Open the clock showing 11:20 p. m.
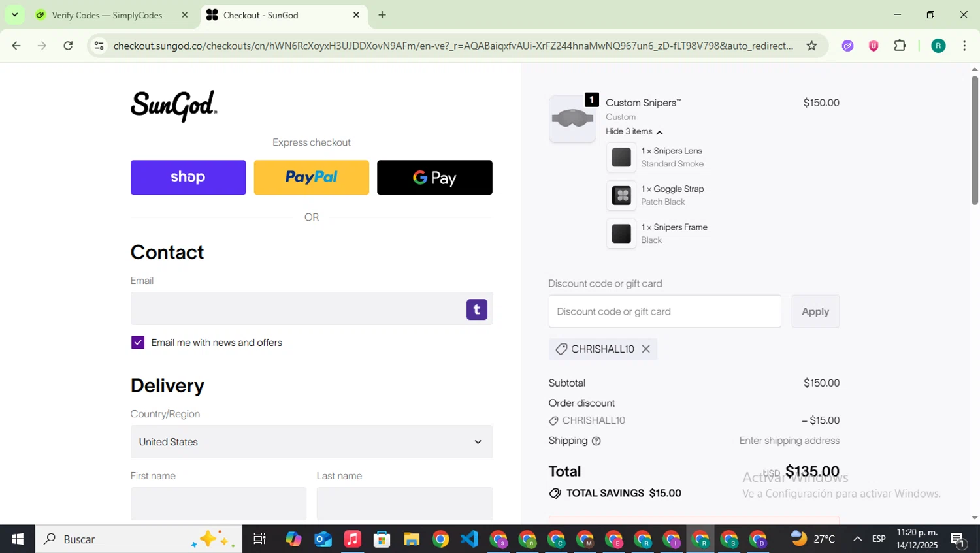Screen dimensions: 980x553 (917, 539)
